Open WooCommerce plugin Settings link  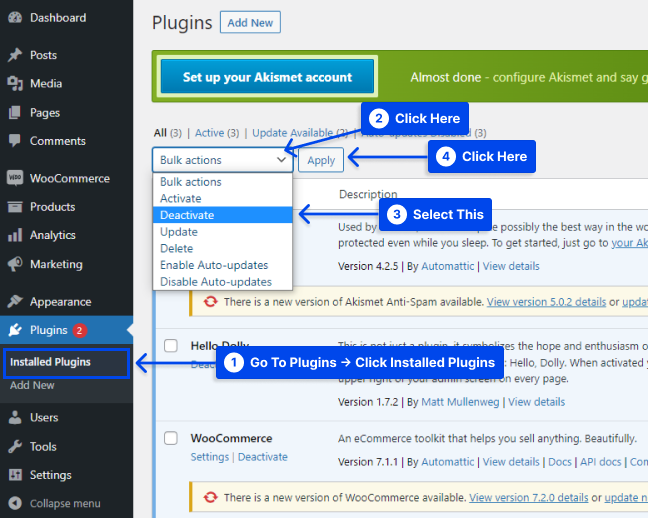(x=210, y=457)
